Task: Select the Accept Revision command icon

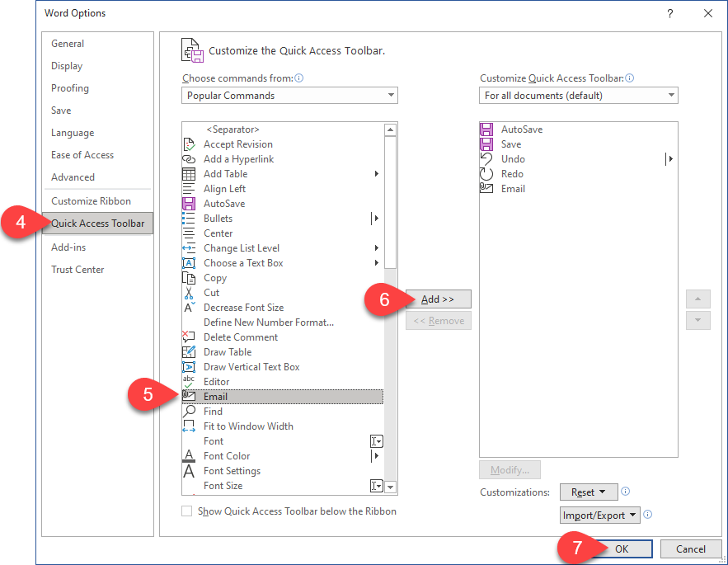Action: (189, 144)
